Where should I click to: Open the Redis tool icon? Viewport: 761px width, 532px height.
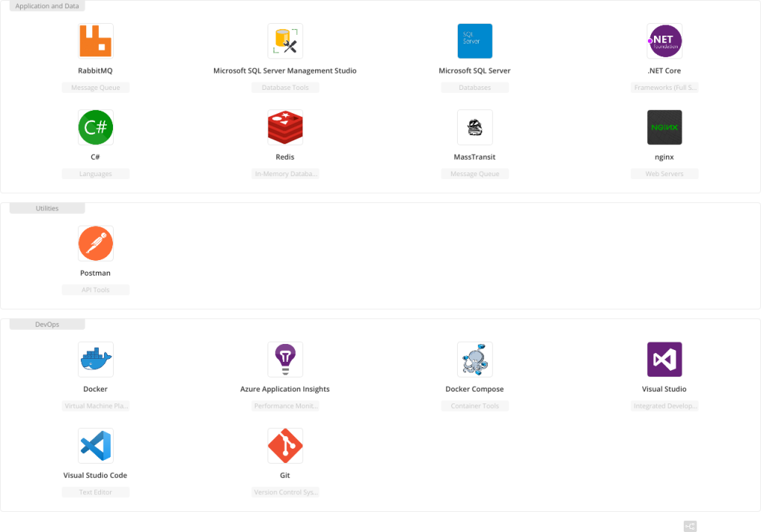coord(285,127)
